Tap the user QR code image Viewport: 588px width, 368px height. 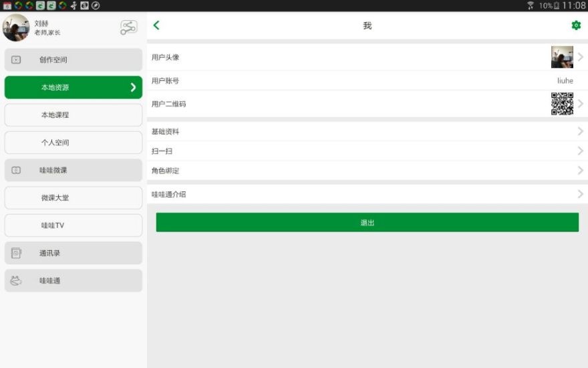coord(562,104)
